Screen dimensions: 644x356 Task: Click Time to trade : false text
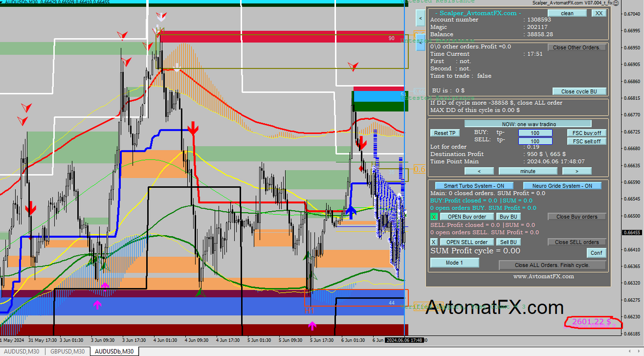click(461, 76)
